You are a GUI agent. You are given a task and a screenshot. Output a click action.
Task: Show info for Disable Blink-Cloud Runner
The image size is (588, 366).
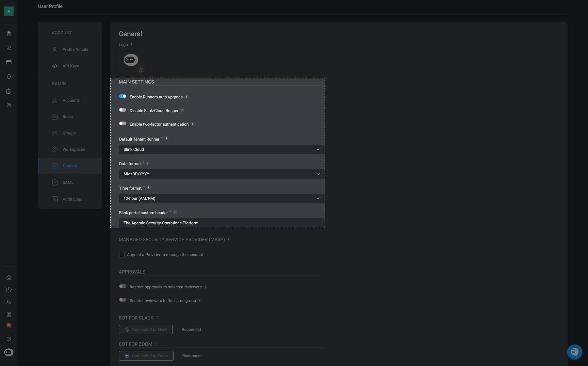click(182, 110)
